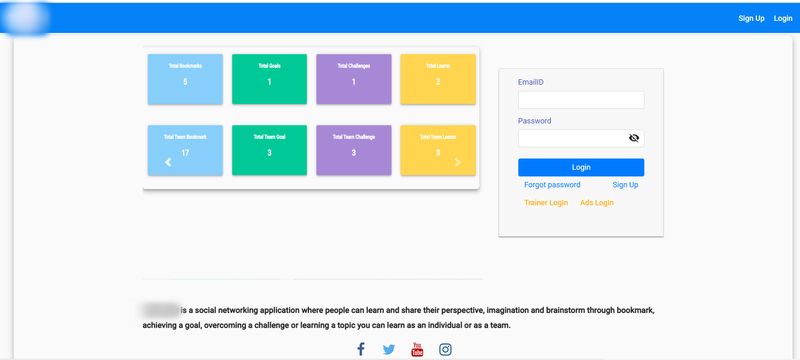Focus the Password input field
The width and height of the screenshot is (800, 360).
tap(581, 138)
